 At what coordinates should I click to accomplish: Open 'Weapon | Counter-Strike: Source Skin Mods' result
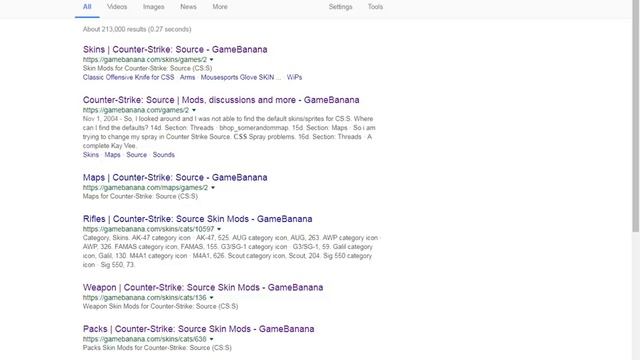coord(203,287)
